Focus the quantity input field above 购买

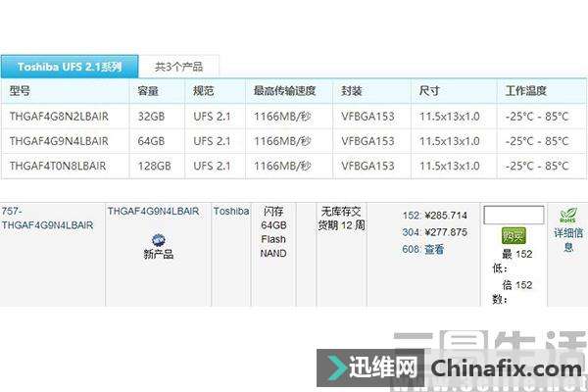(x=514, y=215)
